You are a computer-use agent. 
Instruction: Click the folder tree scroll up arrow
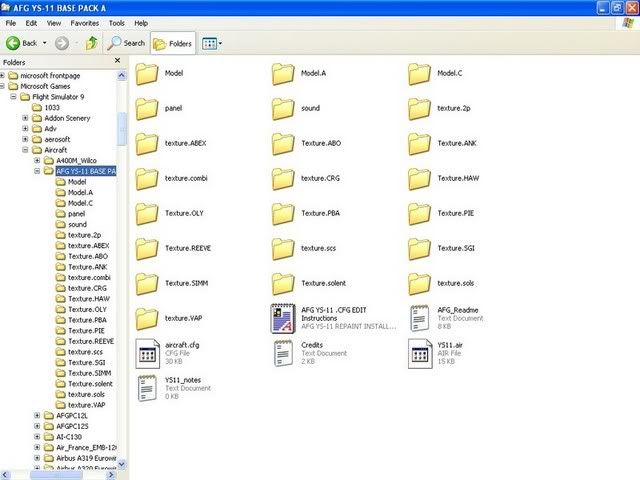pyautogui.click(x=122, y=75)
